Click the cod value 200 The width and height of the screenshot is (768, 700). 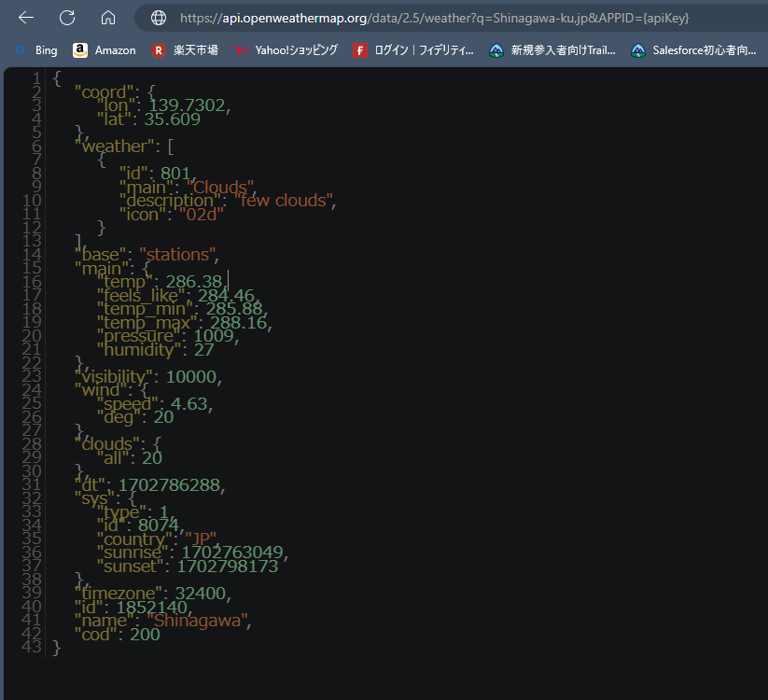145,634
